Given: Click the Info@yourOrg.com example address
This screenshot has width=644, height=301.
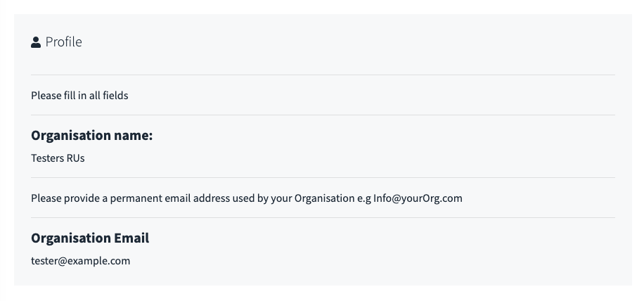Looking at the screenshot, I should click(x=418, y=198).
